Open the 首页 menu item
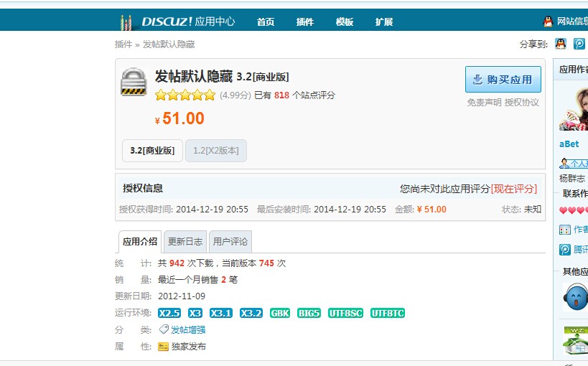 point(266,22)
